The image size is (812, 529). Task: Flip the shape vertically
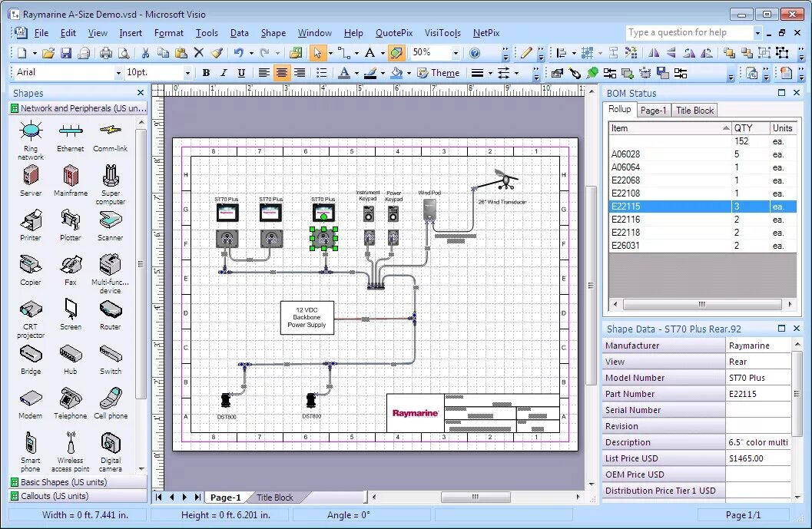pos(671,53)
